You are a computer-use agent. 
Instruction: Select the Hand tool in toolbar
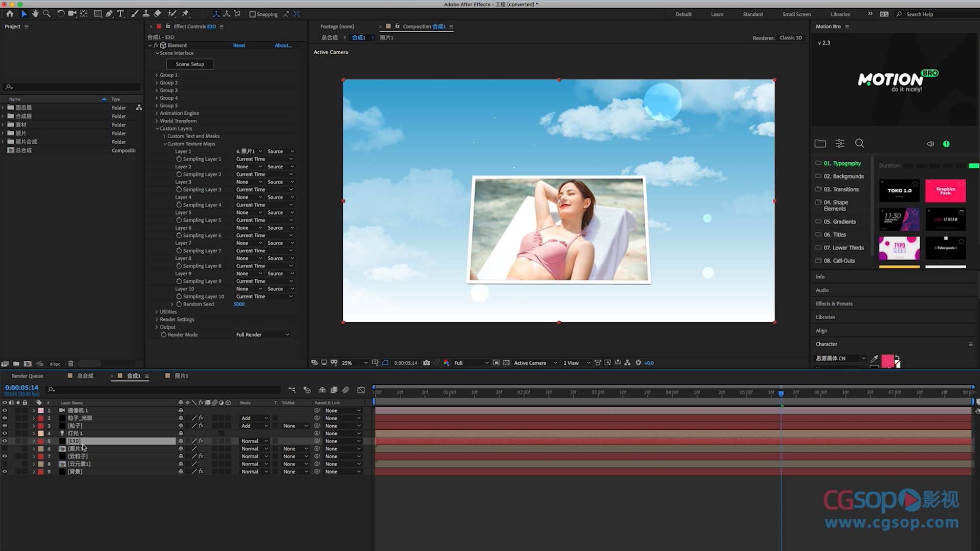click(35, 14)
